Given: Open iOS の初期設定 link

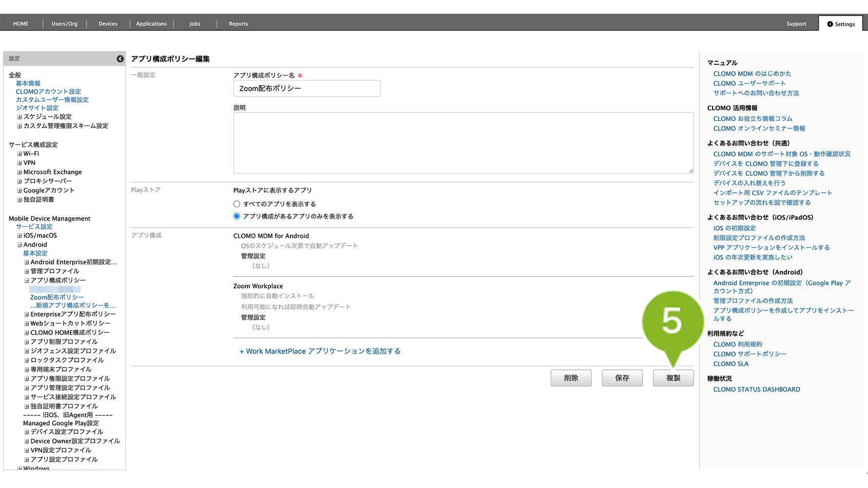Looking at the screenshot, I should (734, 228).
